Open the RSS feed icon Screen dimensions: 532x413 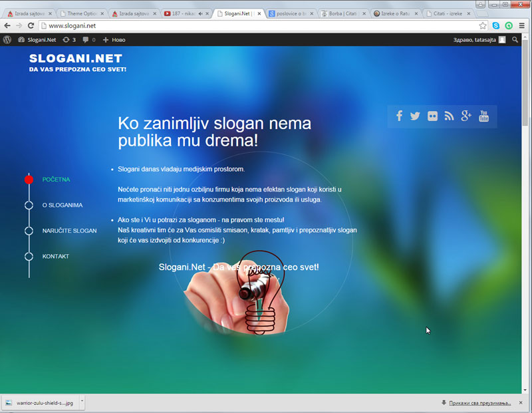449,116
